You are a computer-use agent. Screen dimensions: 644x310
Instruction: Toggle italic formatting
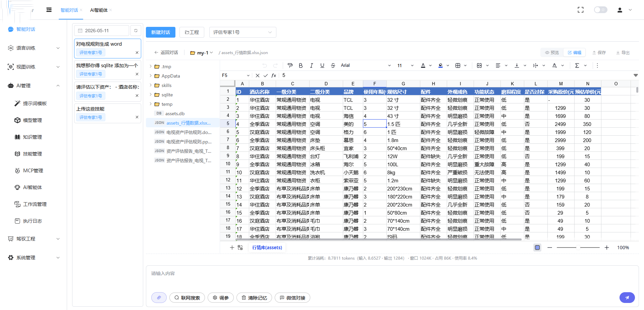coord(312,65)
